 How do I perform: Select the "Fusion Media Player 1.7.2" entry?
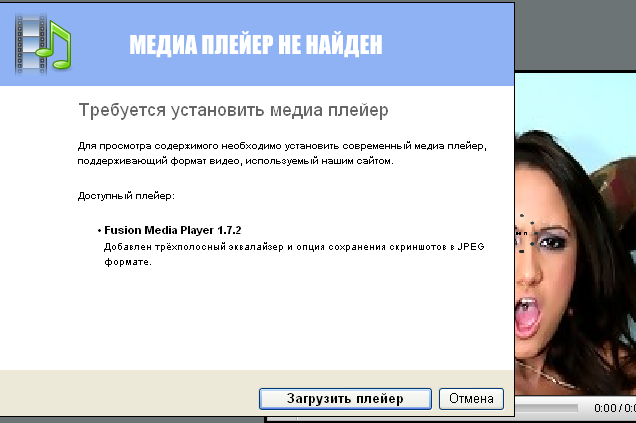[x=172, y=230]
